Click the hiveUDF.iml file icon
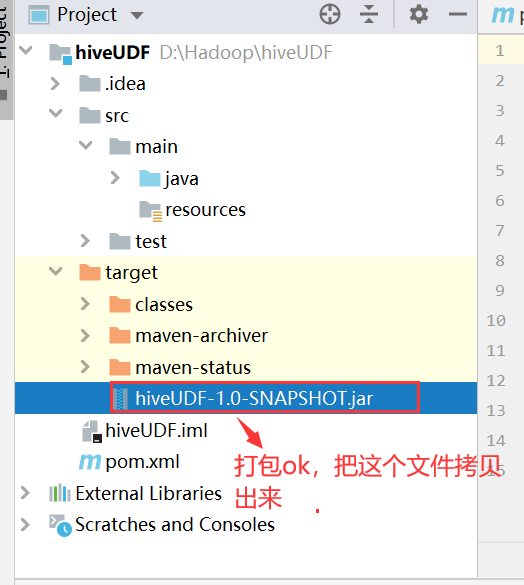Screen dimensions: 524x585 click(x=91, y=432)
